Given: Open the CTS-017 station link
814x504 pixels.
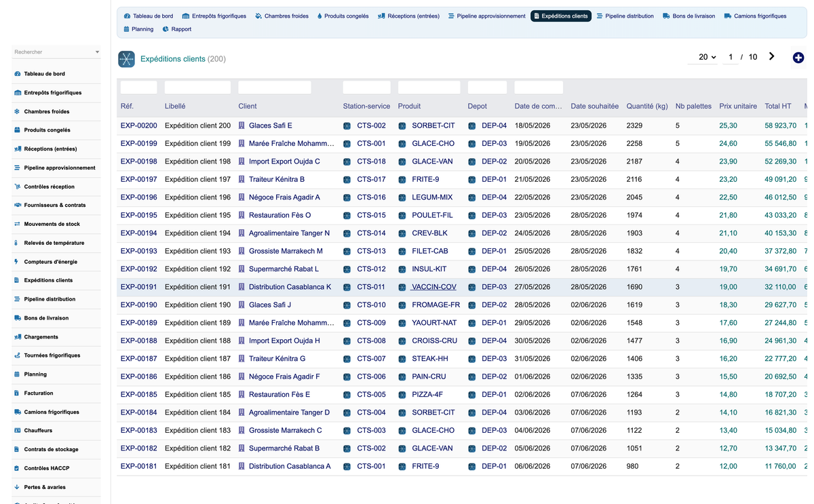Looking at the screenshot, I should [x=371, y=180].
